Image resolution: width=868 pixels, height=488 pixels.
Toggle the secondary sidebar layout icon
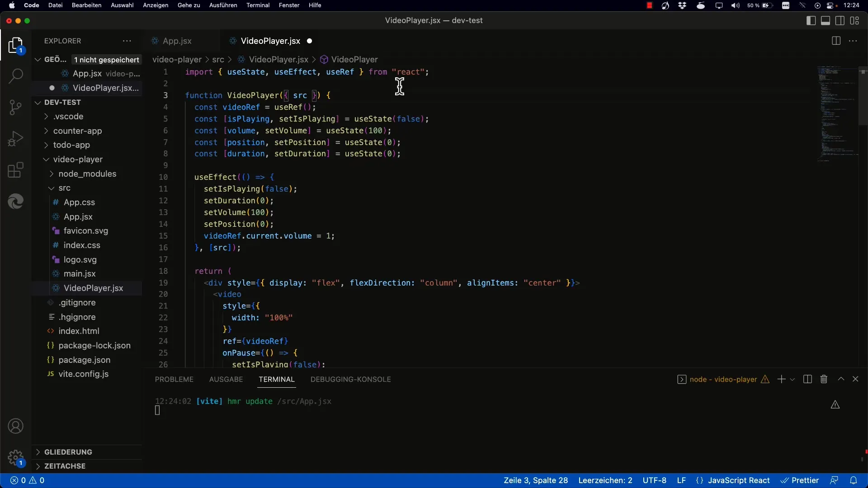point(840,20)
